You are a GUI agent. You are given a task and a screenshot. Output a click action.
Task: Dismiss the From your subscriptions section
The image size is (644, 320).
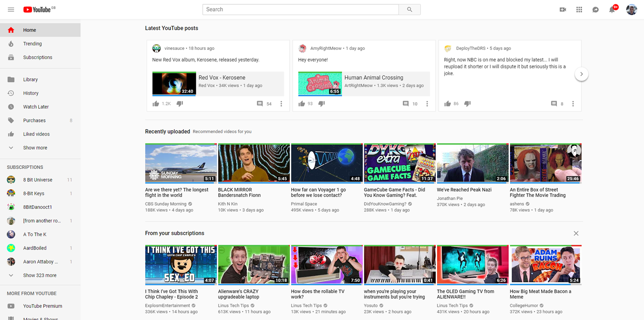[576, 233]
